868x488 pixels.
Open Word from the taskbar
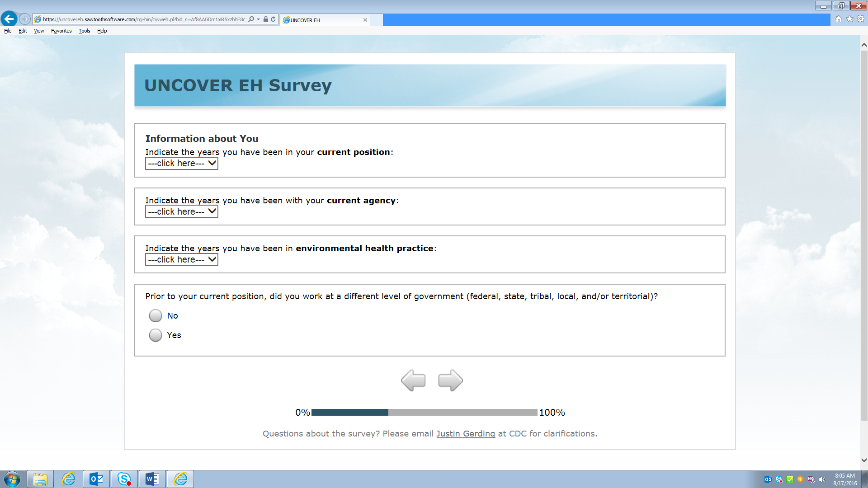coord(152,479)
